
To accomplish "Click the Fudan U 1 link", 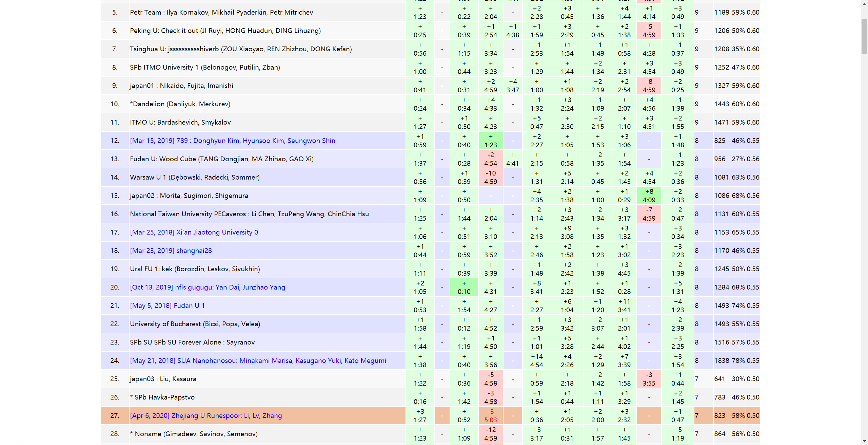I will tap(167, 305).
